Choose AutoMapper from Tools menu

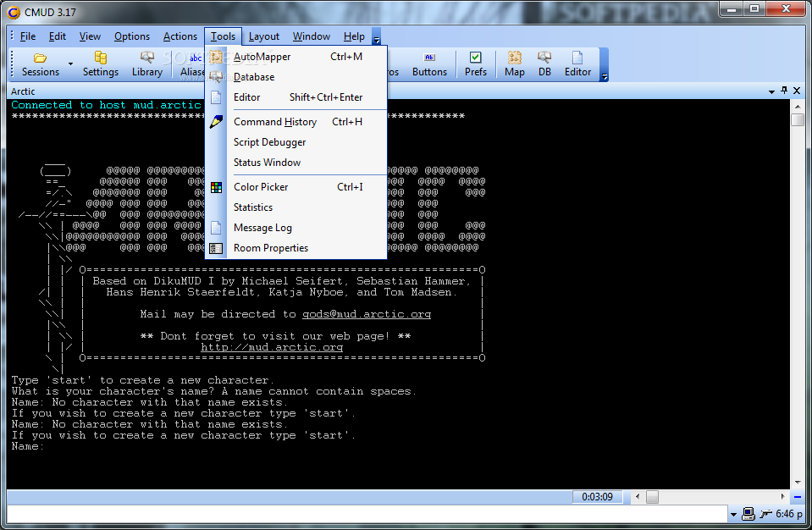[x=296, y=57]
